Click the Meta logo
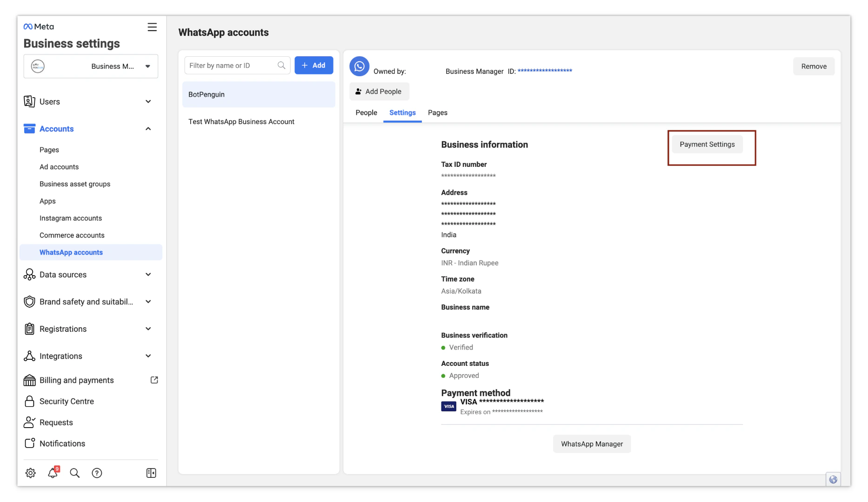This screenshot has height=502, width=868. (39, 26)
